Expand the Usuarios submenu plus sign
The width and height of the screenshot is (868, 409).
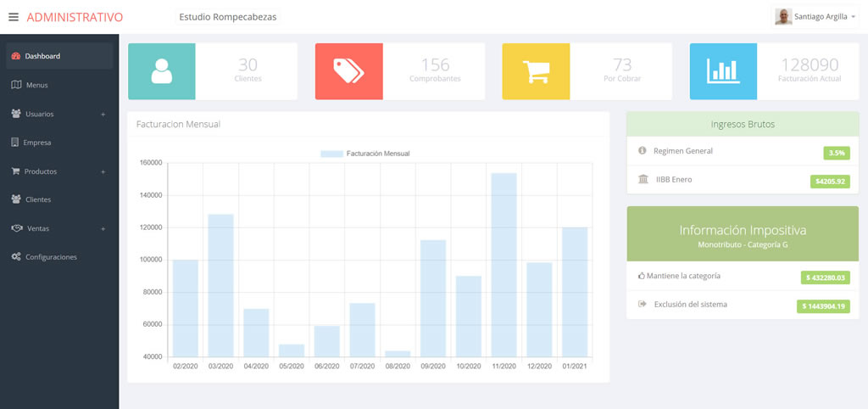coord(103,114)
